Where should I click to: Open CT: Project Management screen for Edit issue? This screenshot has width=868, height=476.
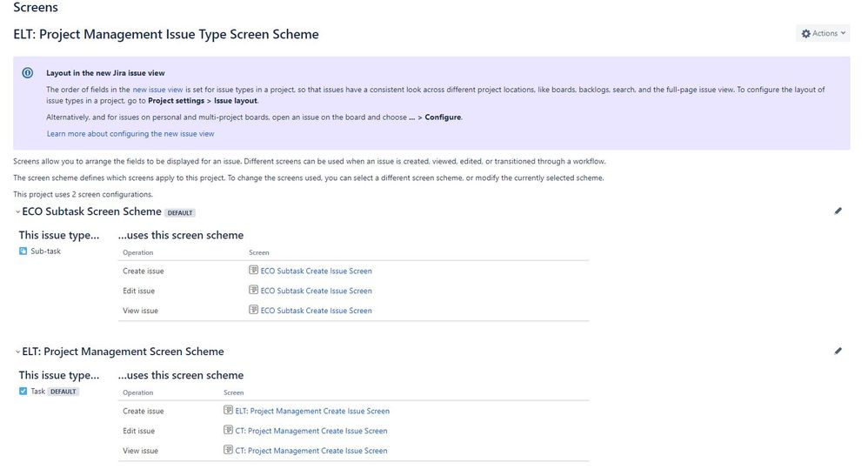[x=311, y=431]
